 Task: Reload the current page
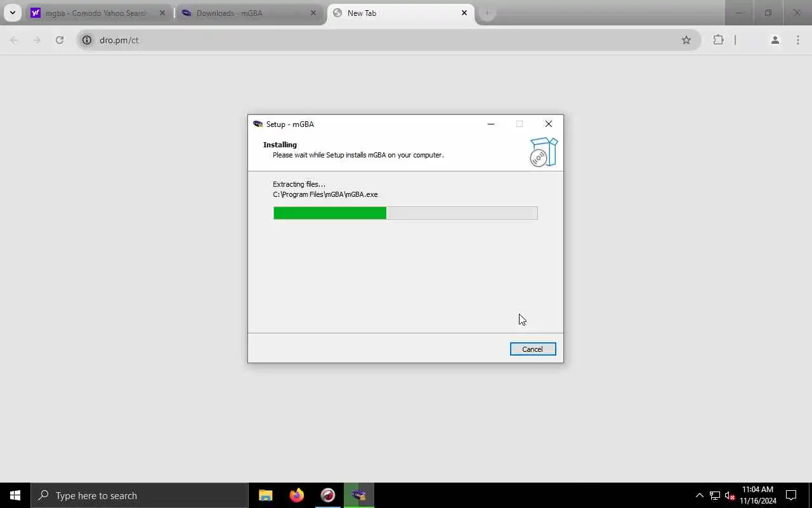60,40
